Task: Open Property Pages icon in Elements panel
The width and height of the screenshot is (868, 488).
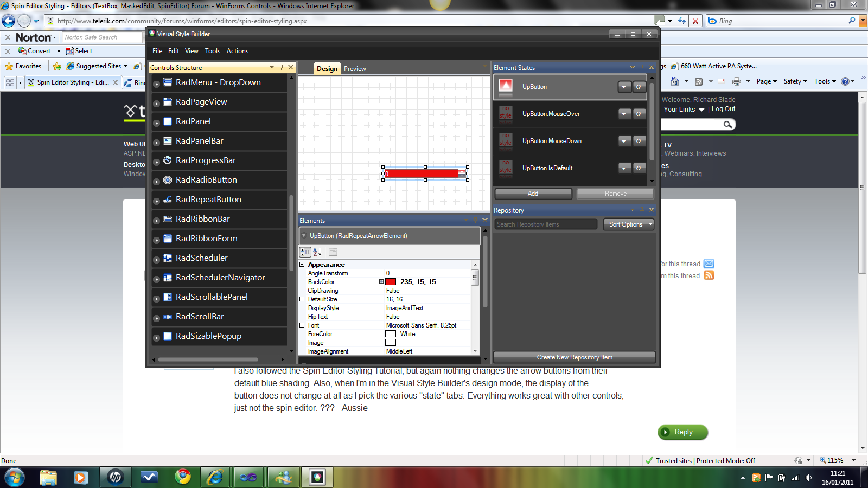Action: pos(333,252)
